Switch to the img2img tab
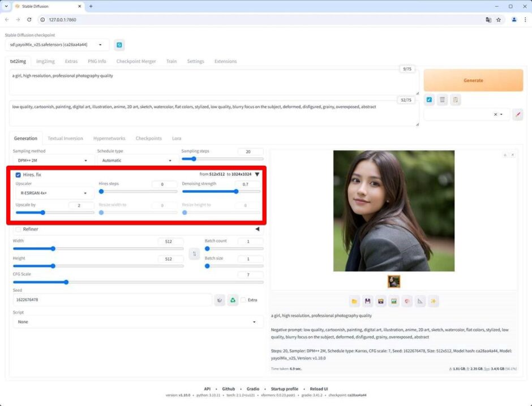Image resolution: width=532 pixels, height=406 pixels. click(x=45, y=61)
